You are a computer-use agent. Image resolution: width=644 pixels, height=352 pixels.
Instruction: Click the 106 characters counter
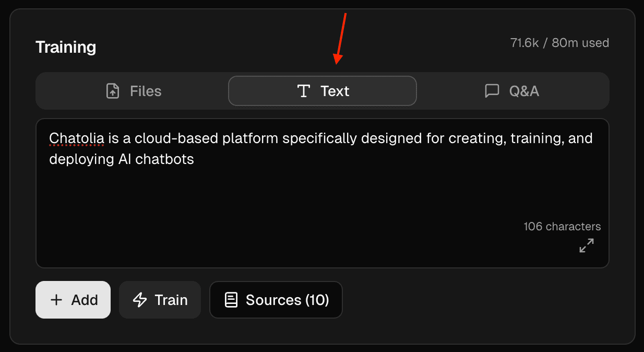pos(562,227)
